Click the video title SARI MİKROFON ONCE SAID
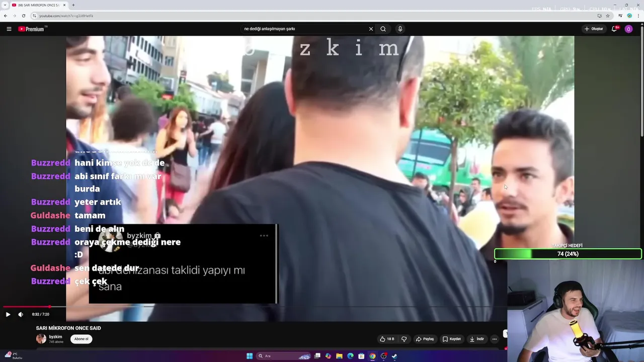The image size is (644, 362). [68, 328]
